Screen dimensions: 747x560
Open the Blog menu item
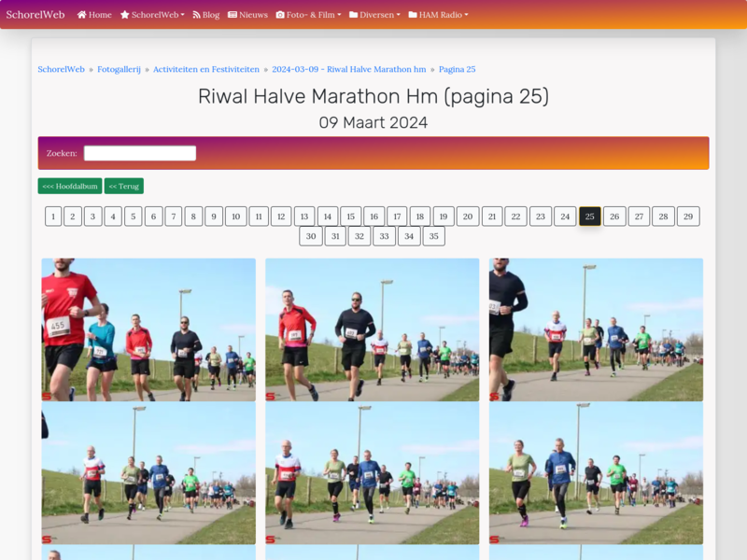pos(206,15)
